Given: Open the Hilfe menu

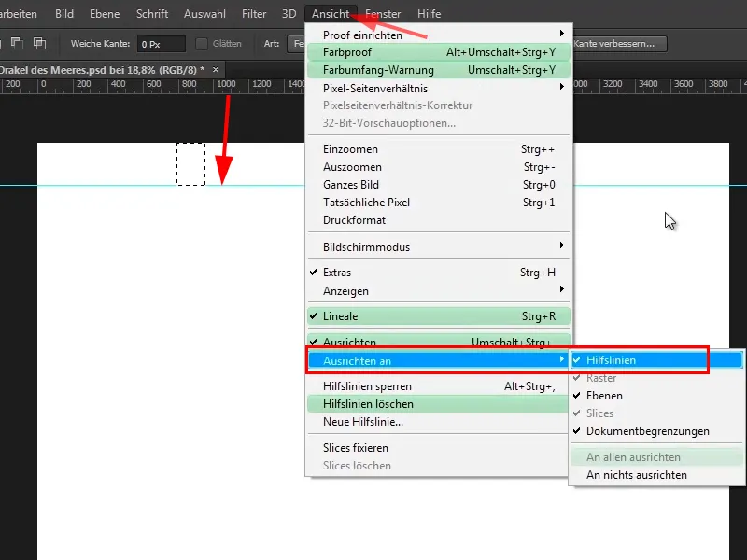Looking at the screenshot, I should 429,14.
